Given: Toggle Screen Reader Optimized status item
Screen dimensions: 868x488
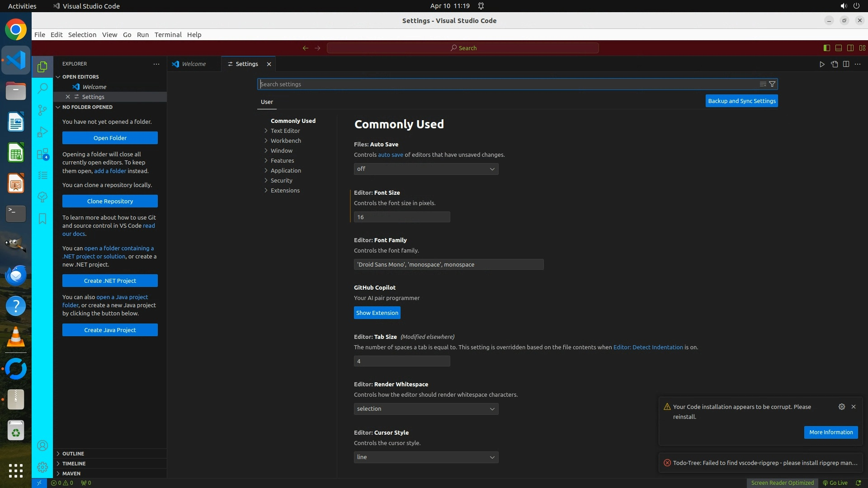Looking at the screenshot, I should pyautogui.click(x=782, y=483).
